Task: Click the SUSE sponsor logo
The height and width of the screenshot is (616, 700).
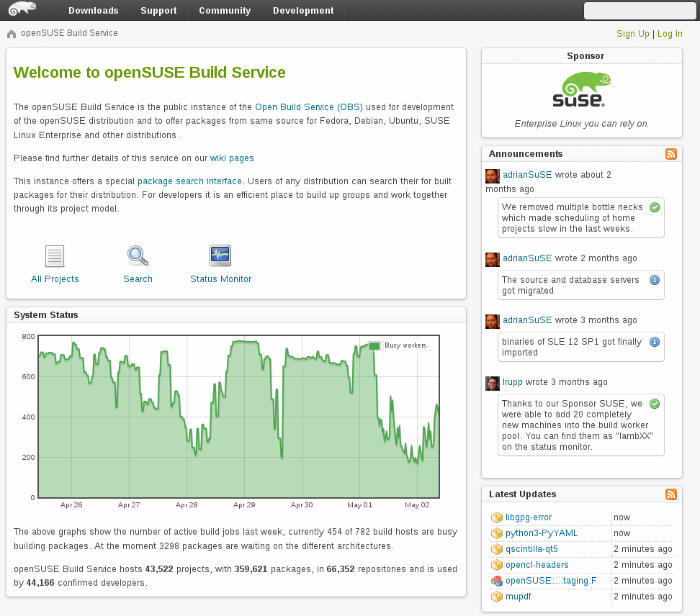Action: pos(582,90)
